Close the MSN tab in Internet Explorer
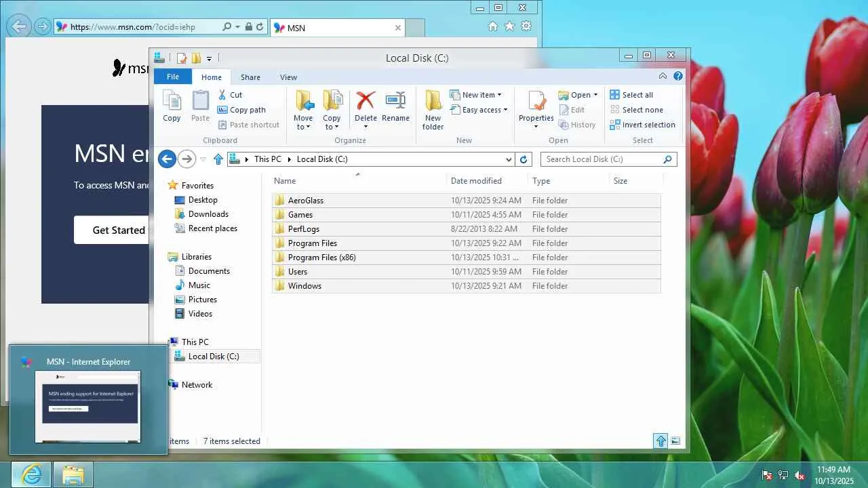 coord(398,28)
